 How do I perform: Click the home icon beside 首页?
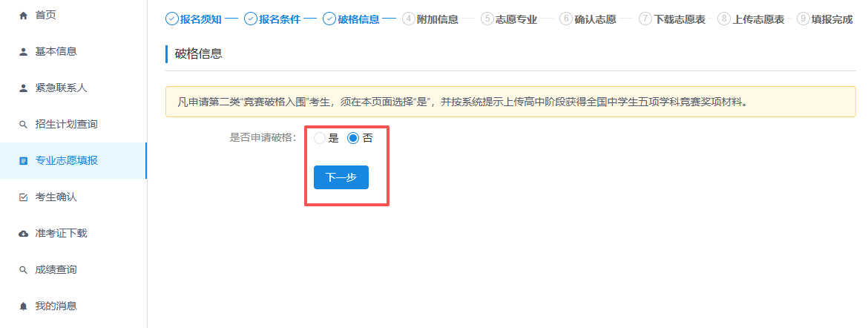point(23,15)
